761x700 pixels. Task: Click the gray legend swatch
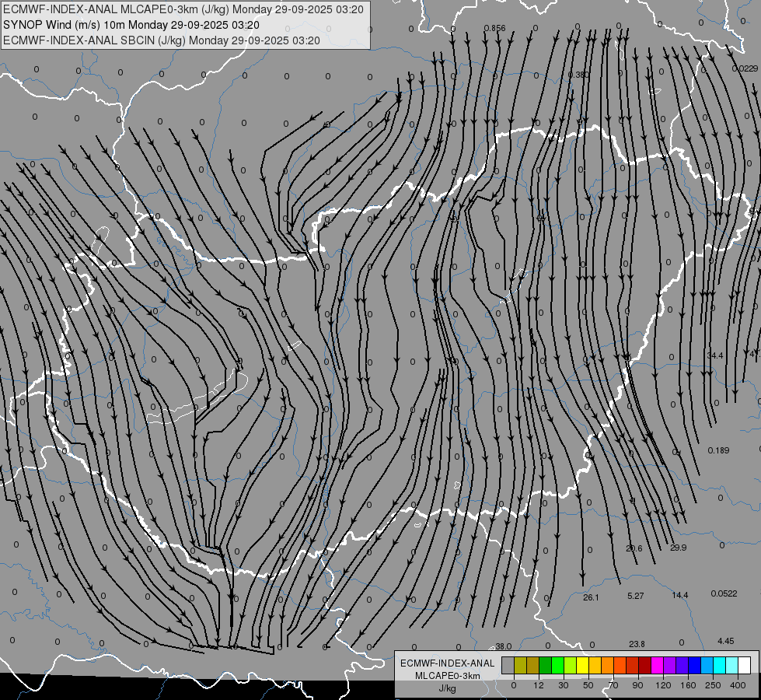508,665
